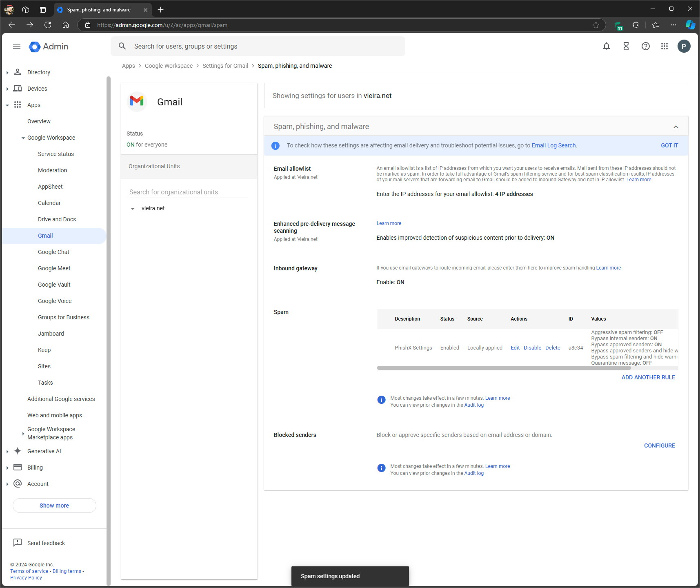Click the Send feedback icon
The image size is (700, 588).
(18, 542)
